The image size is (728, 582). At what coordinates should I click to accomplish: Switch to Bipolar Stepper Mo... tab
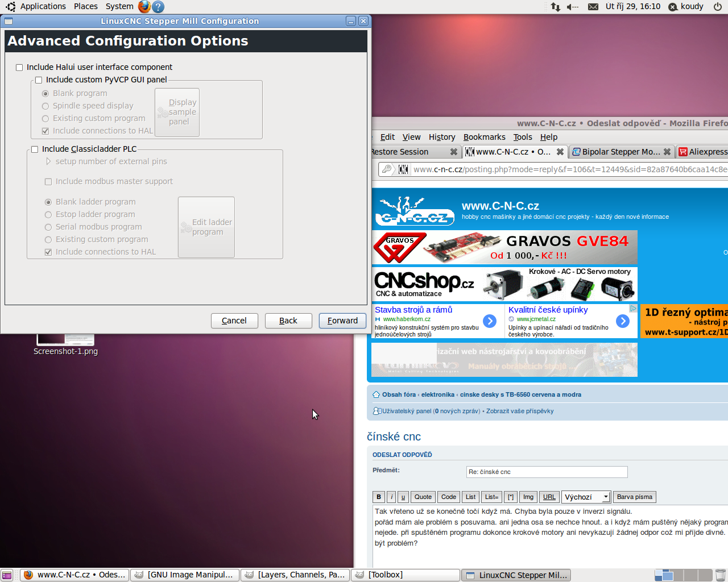(x=621, y=152)
